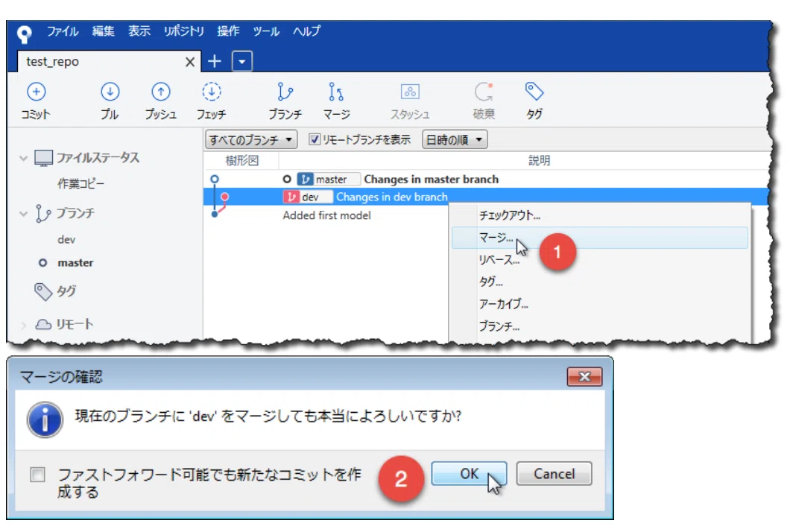Screen dimensions: 796x532
Task: Click the sidebar タグ tag icon
Action: 43,291
